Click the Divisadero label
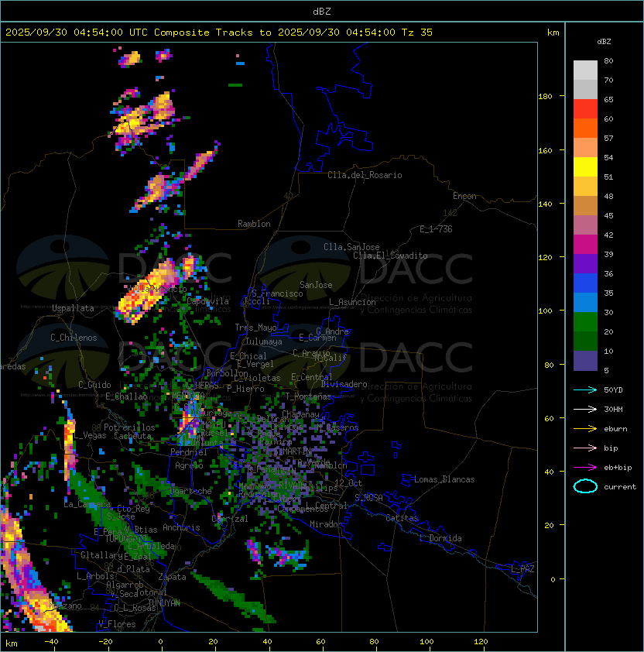 click(x=344, y=384)
